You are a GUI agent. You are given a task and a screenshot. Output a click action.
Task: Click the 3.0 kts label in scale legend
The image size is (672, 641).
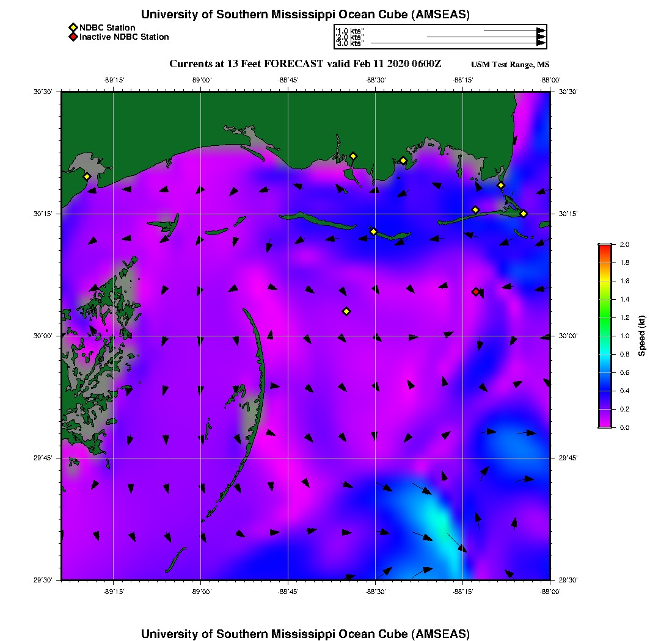350,43
